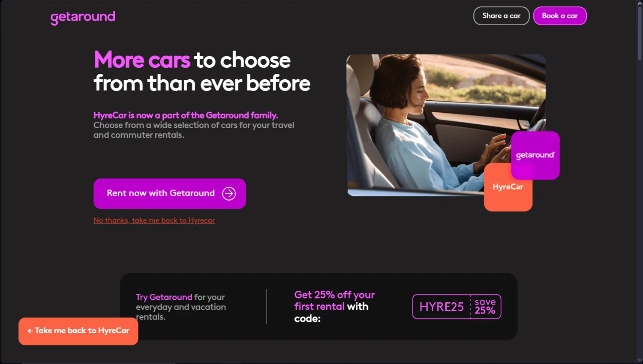Click the purple getaround badge tile

(535, 155)
